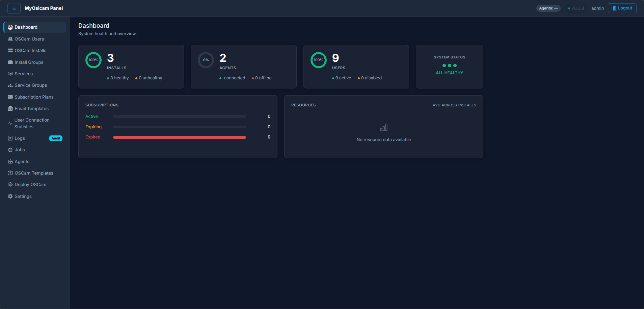Click the RESOURCES card heading
644x309 pixels.
(303, 105)
